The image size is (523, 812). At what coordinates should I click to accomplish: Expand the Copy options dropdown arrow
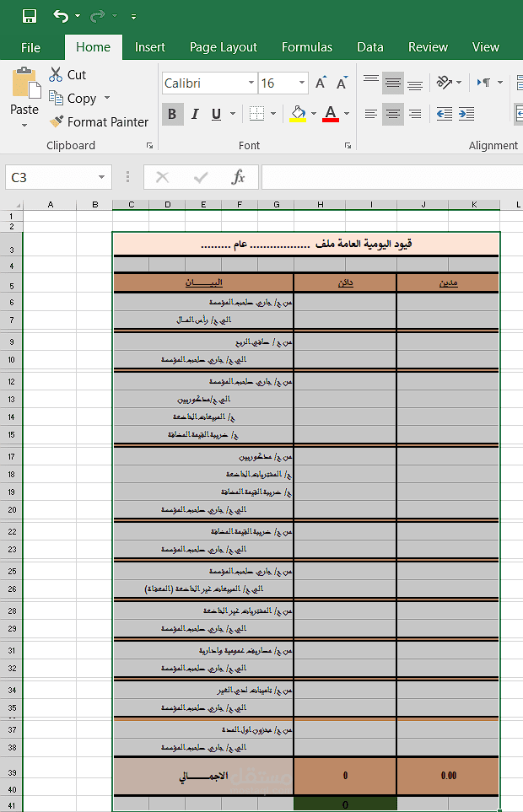pyautogui.click(x=107, y=97)
